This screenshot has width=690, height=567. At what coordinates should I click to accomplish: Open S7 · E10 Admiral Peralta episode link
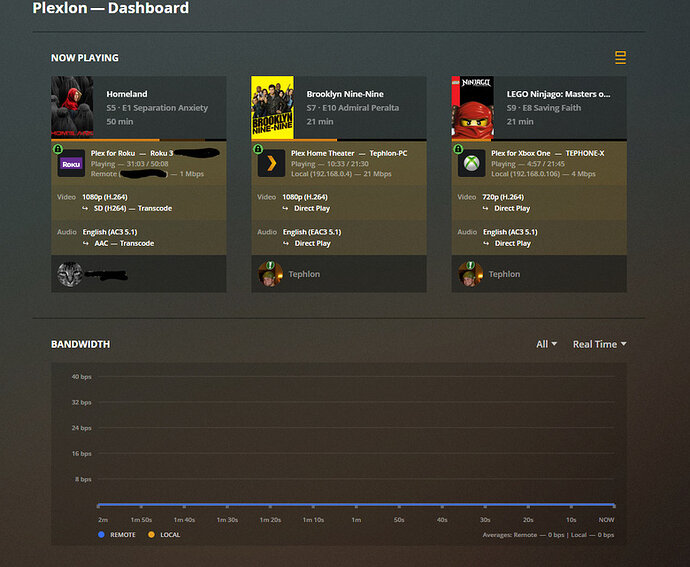click(x=353, y=108)
